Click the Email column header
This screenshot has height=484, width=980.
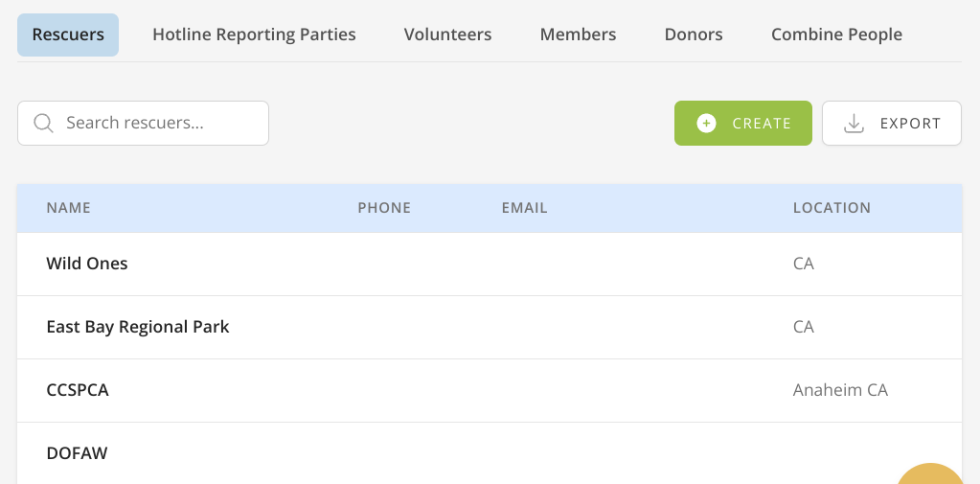click(x=524, y=208)
